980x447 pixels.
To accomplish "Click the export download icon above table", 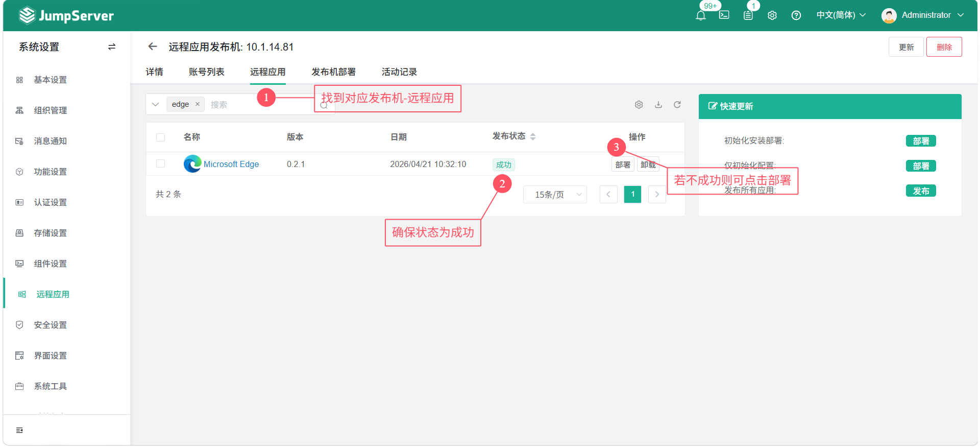I will point(658,105).
